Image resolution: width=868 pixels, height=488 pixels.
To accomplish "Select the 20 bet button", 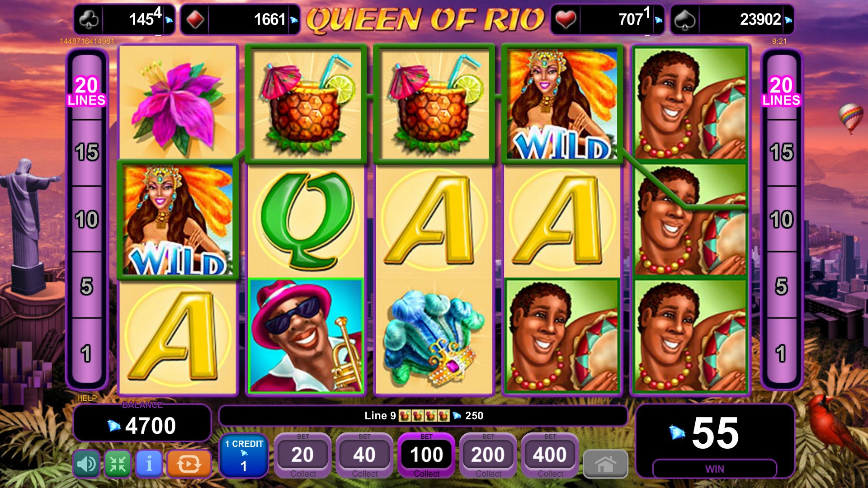I will click(303, 455).
